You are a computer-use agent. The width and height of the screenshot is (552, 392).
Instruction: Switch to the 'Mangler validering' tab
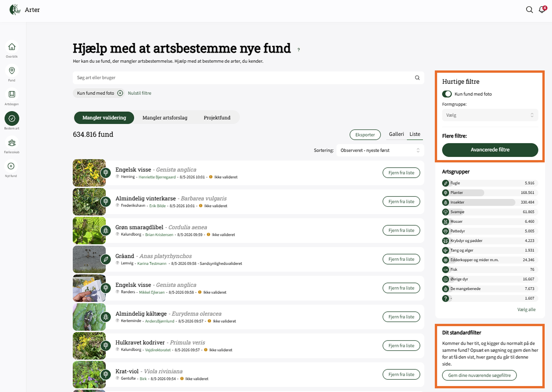click(x=104, y=118)
